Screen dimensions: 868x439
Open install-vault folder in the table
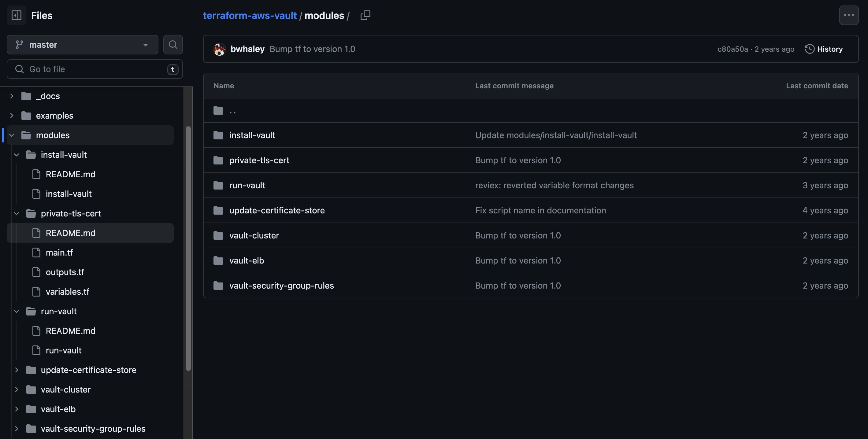[252, 135]
